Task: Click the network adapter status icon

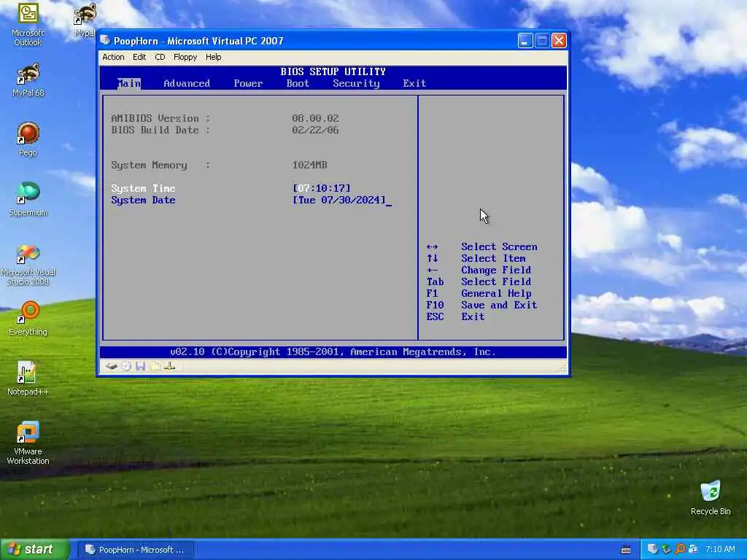Action: 169,366
